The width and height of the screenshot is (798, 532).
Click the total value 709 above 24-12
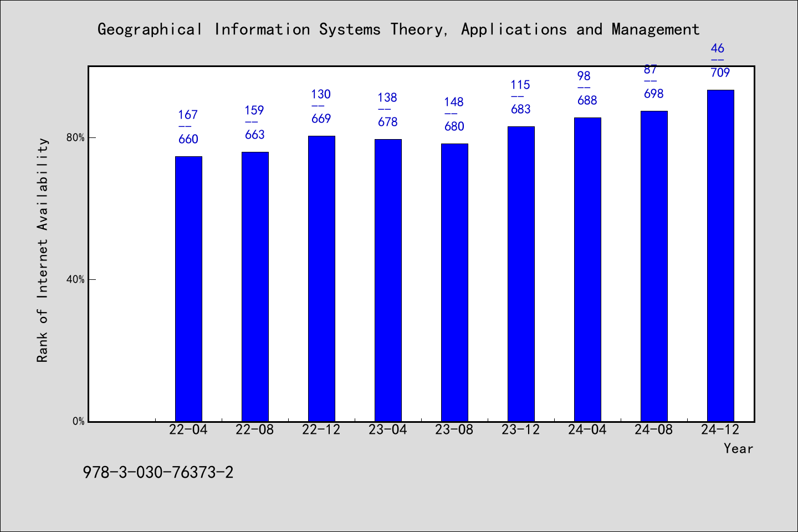(x=720, y=73)
